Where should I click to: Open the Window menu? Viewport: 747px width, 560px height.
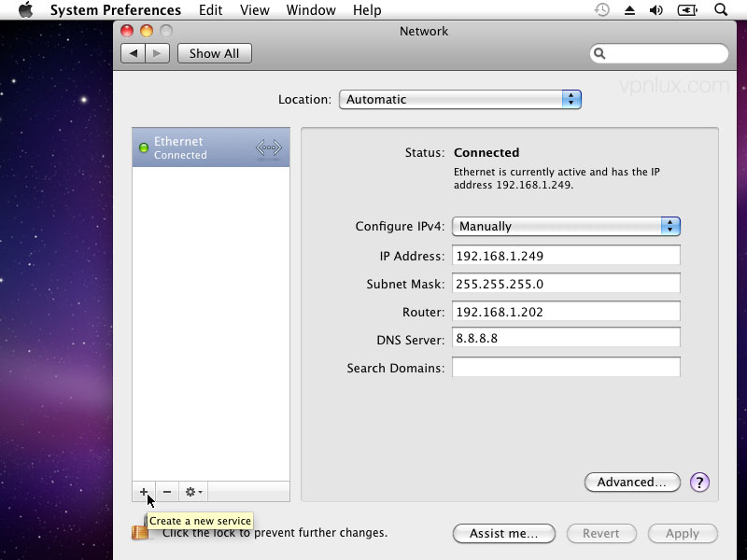(x=311, y=10)
